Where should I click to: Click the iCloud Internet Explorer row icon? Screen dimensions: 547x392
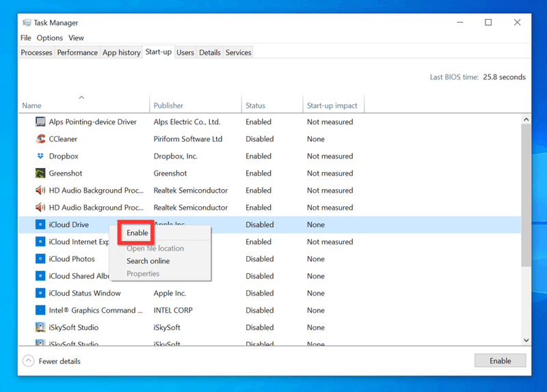click(x=40, y=242)
